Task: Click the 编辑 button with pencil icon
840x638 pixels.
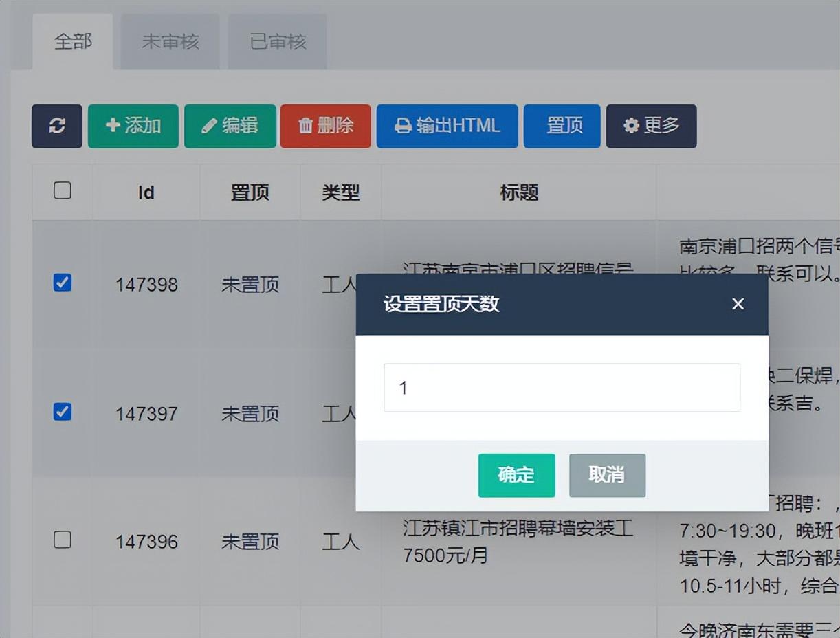Action: (230, 126)
